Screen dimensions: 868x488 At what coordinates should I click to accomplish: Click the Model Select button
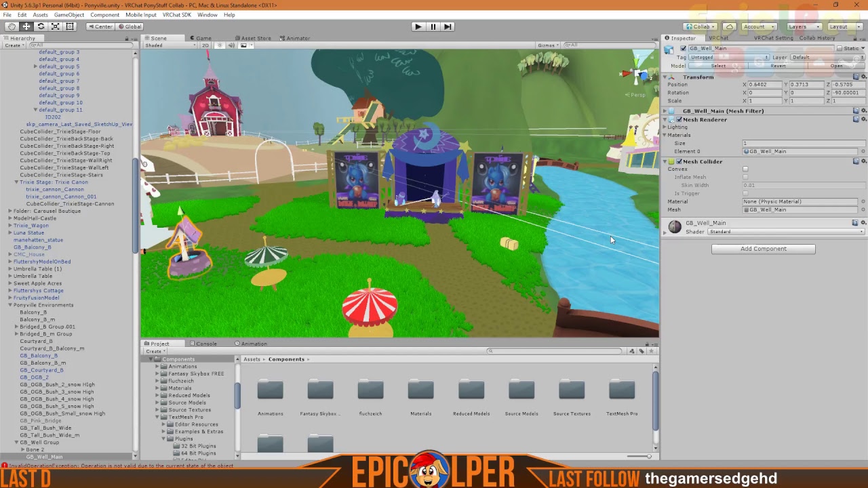pyautogui.click(x=719, y=66)
